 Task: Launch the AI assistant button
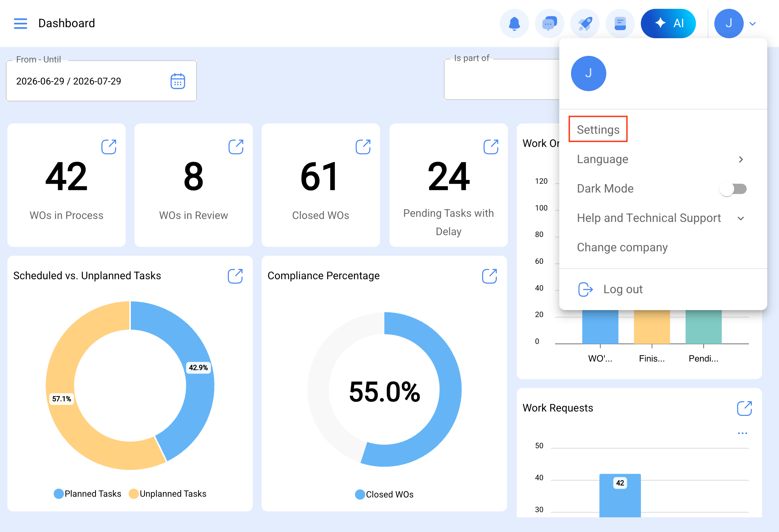[668, 24]
